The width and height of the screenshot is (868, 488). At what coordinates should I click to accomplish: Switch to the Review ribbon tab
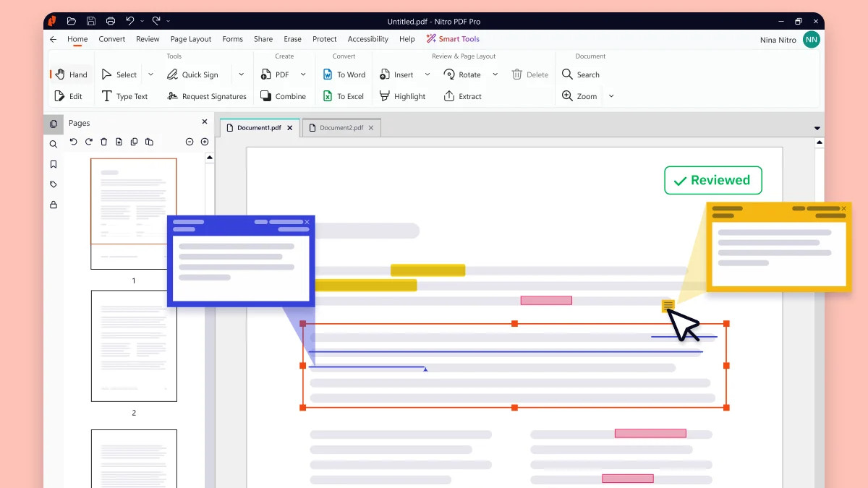pyautogui.click(x=148, y=39)
